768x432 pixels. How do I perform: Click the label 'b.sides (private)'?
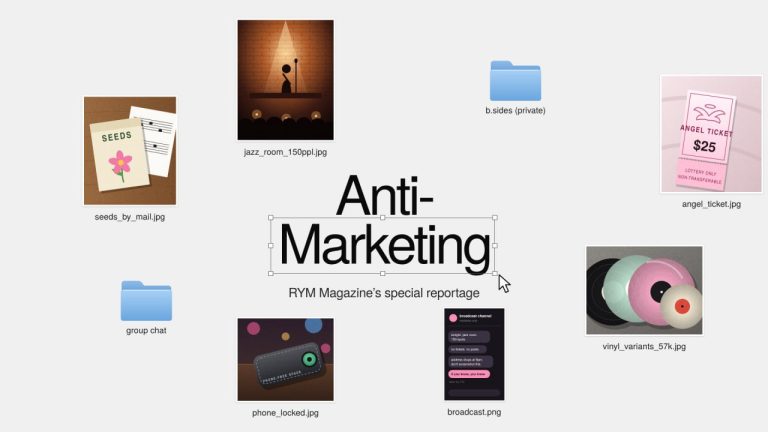pyautogui.click(x=515, y=110)
